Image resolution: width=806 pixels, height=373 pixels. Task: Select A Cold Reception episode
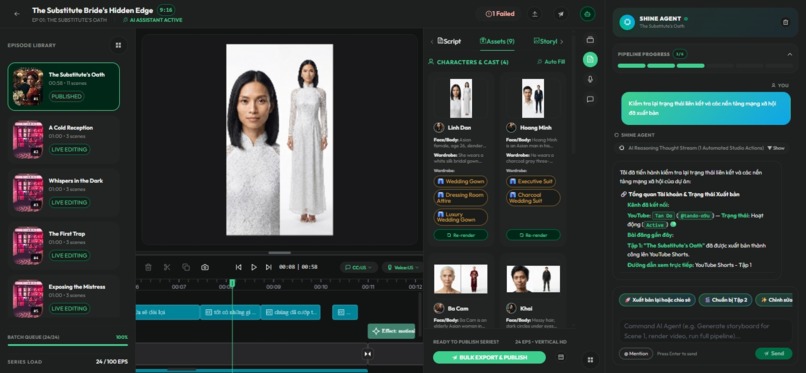pos(64,140)
